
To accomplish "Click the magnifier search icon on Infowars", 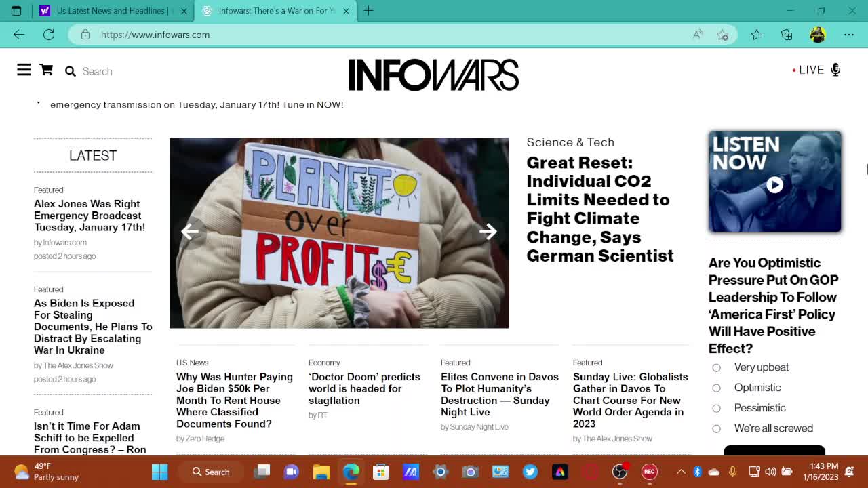I will click(x=71, y=71).
